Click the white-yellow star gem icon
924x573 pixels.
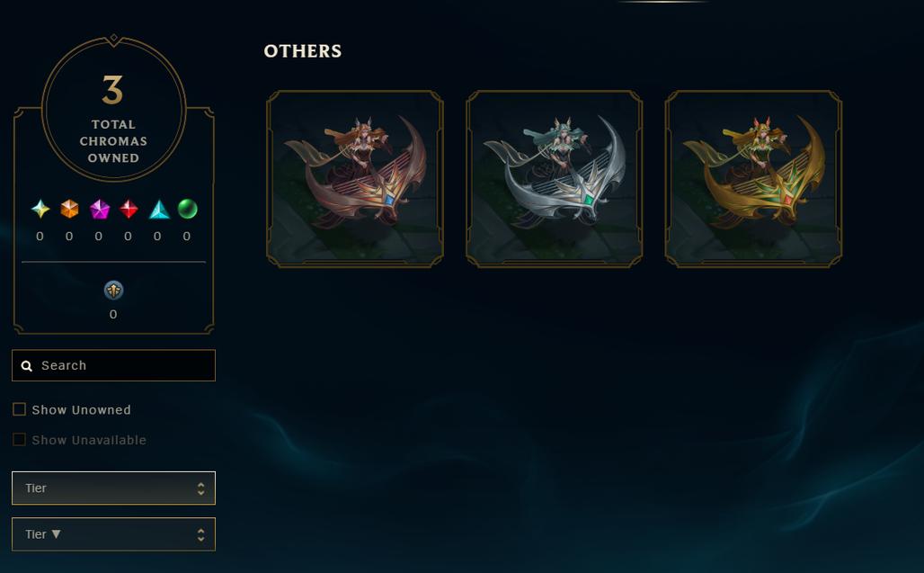point(40,209)
